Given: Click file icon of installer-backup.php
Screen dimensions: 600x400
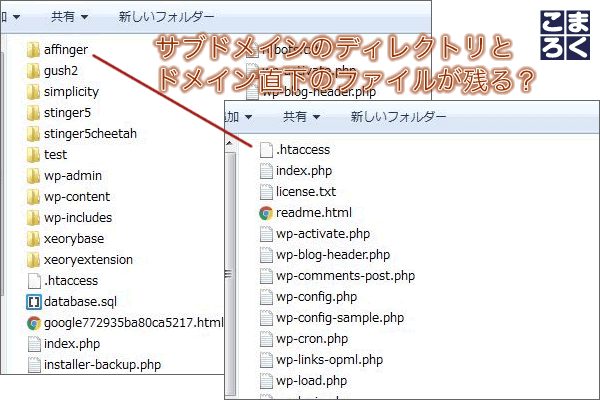Looking at the screenshot, I should (x=34, y=365).
